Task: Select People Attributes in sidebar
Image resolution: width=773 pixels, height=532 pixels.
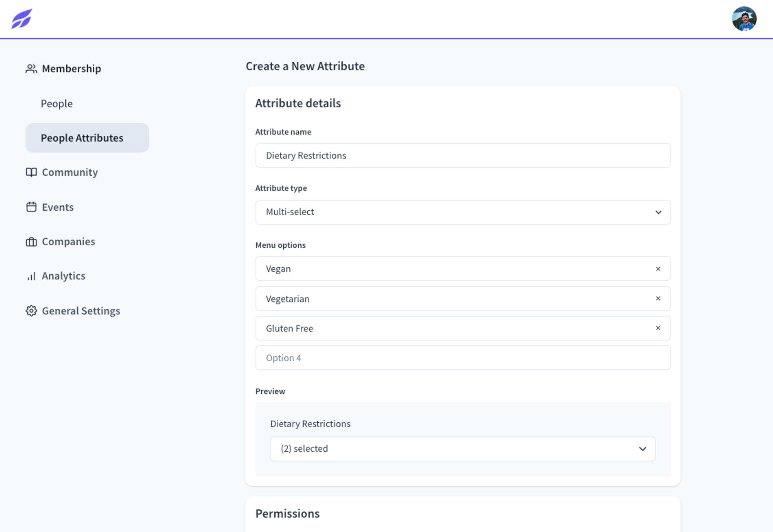Action: click(87, 138)
